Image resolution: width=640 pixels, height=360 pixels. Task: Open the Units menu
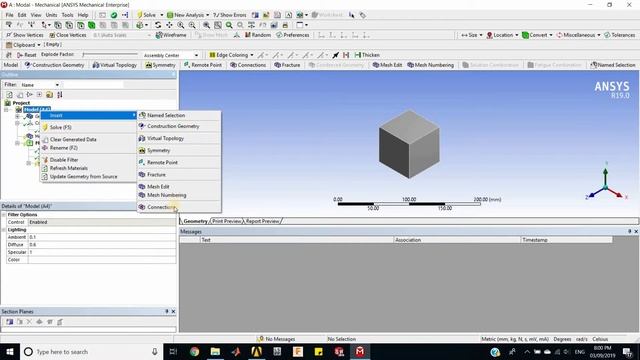coord(51,15)
